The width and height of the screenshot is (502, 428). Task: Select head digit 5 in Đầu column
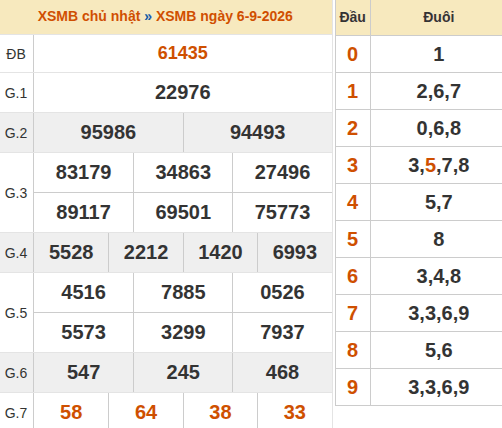pos(352,239)
